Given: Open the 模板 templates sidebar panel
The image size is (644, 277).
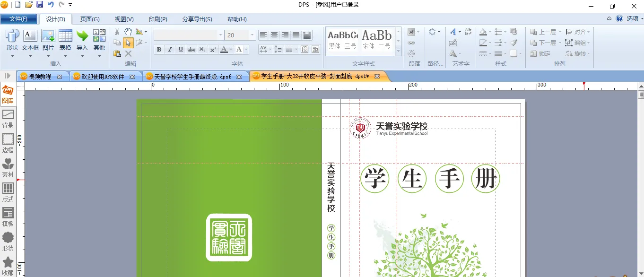Looking at the screenshot, I should click(8, 217).
